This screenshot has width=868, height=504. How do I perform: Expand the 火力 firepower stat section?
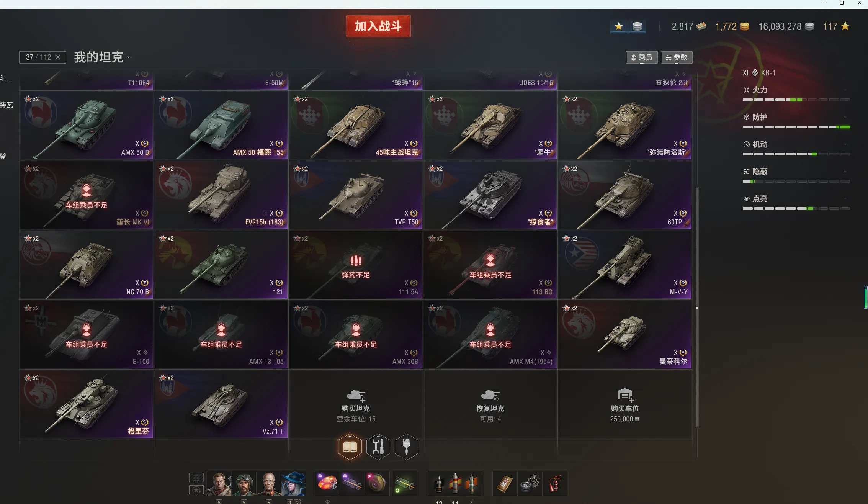(x=796, y=90)
